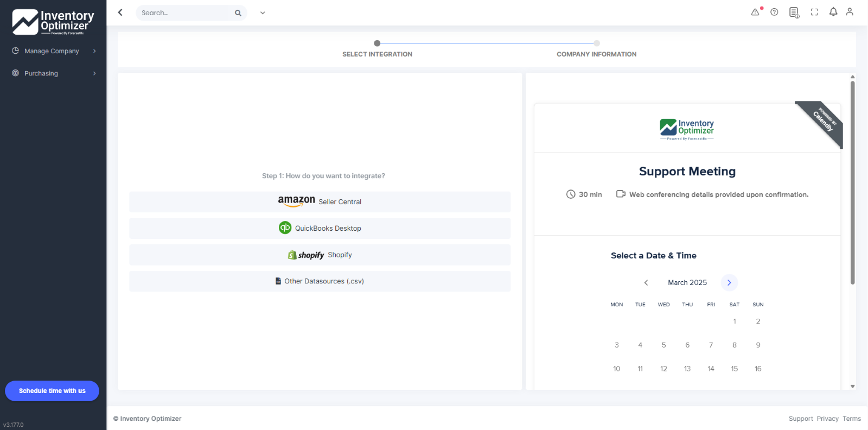
Task: Click the Inventory Optimizer logo in Calendly widget
Action: point(687,129)
